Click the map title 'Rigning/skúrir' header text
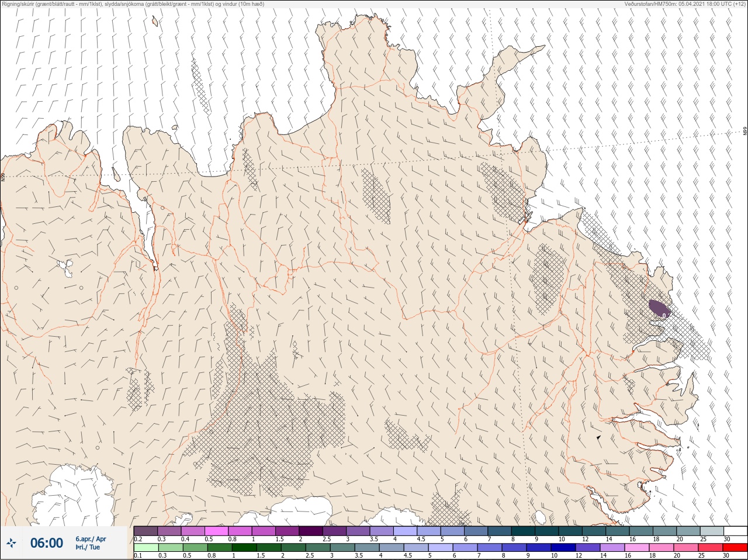 [18, 4]
